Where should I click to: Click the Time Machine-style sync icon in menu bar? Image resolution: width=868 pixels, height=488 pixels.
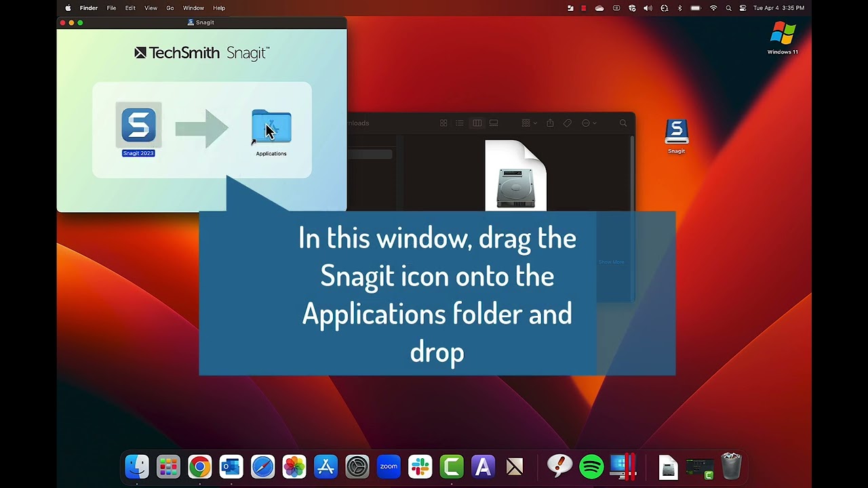tap(664, 8)
